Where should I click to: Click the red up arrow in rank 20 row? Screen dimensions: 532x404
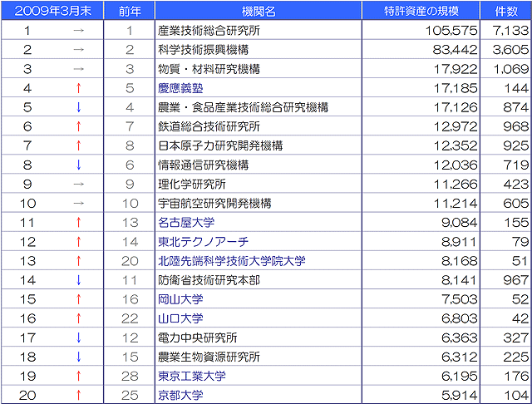[78, 395]
